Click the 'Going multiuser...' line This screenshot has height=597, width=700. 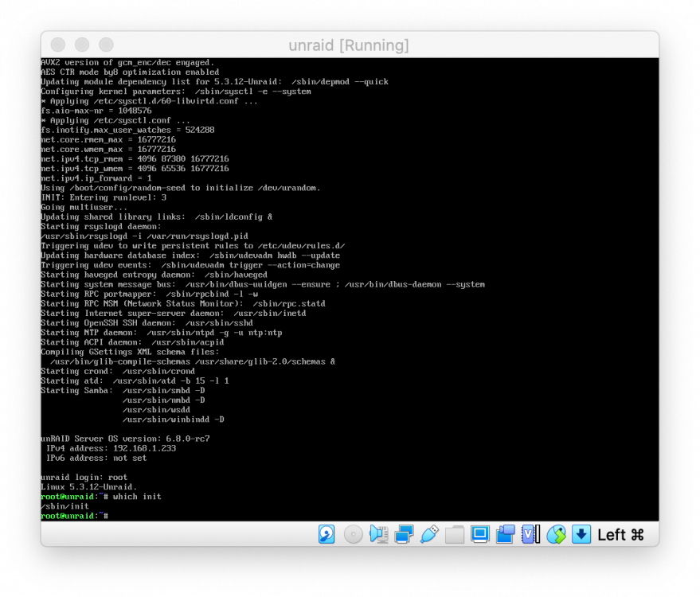click(x=84, y=207)
